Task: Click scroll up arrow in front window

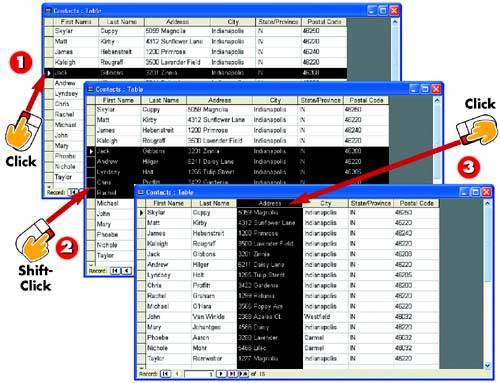Action: coord(488,203)
